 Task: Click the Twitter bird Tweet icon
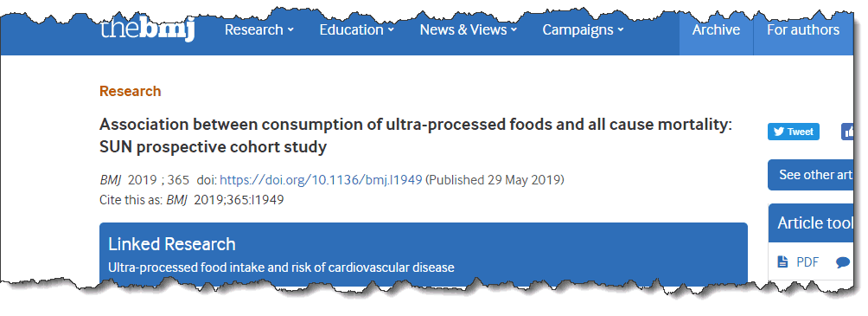pyautogui.click(x=779, y=132)
